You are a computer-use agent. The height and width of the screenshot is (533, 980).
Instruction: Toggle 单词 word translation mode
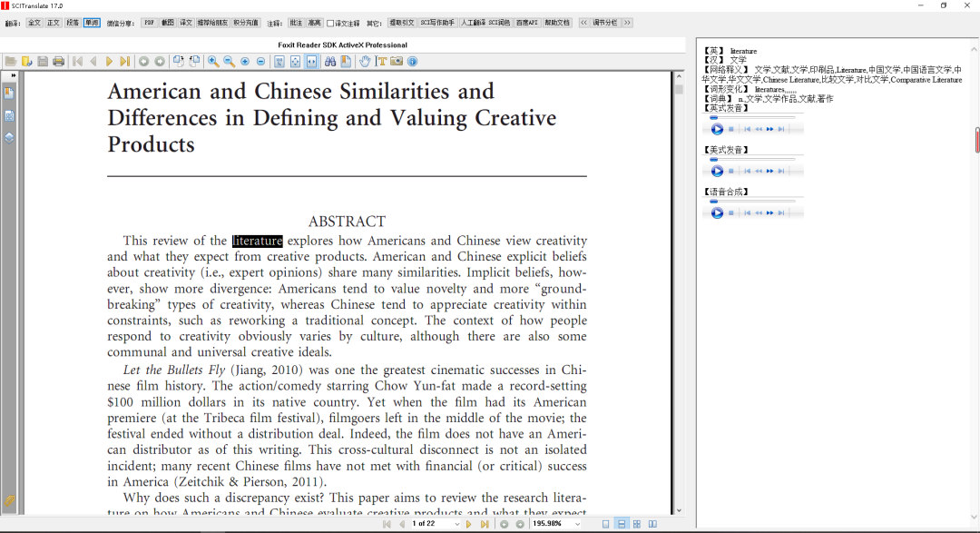click(x=92, y=23)
